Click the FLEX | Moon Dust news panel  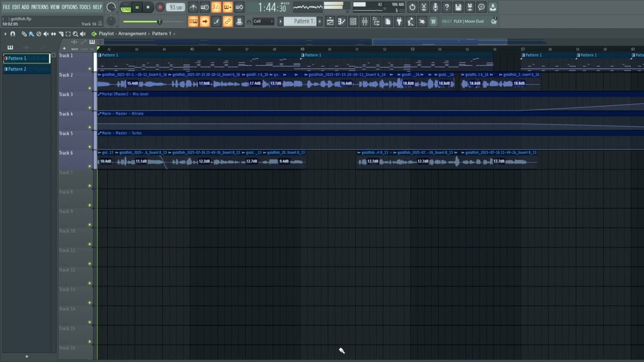pos(469,21)
